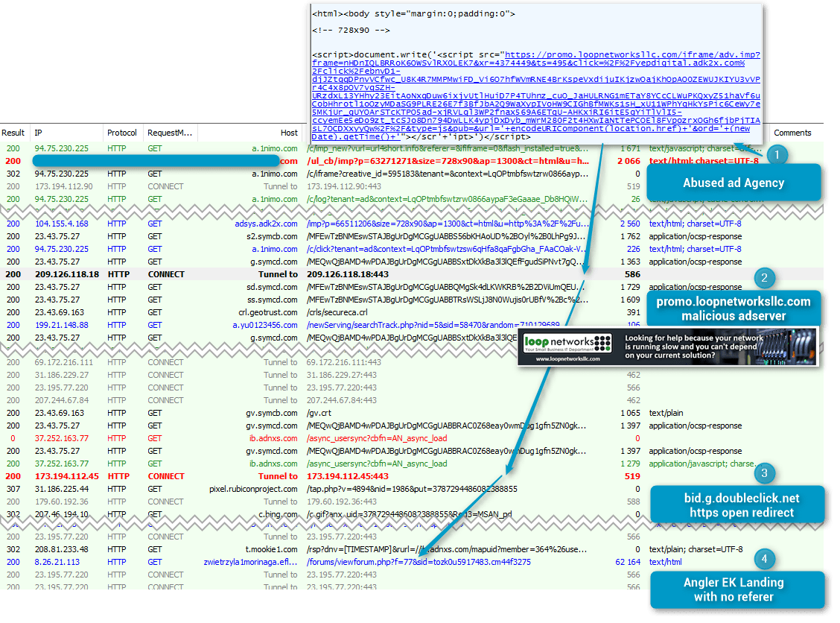This screenshot has height=623, width=840.
Task: Select the t.mookie1.com session row
Action: pos(411,549)
